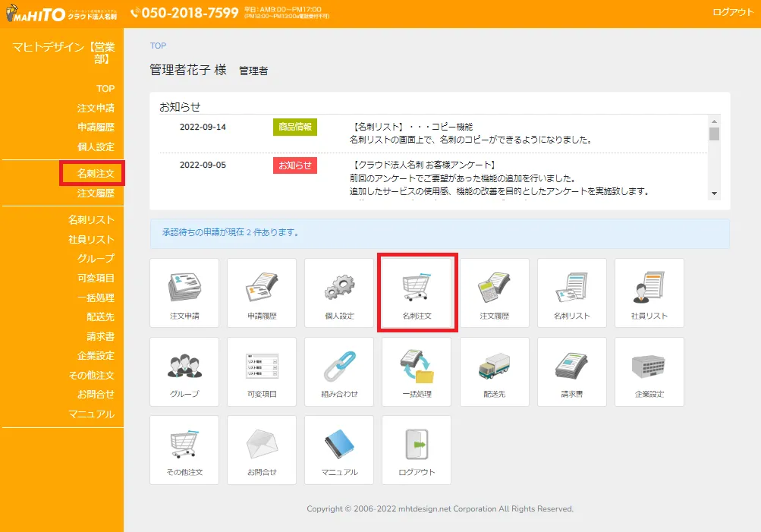Open the 一括処理 batch processing icon
The image size is (761, 532).
pyautogui.click(x=417, y=371)
